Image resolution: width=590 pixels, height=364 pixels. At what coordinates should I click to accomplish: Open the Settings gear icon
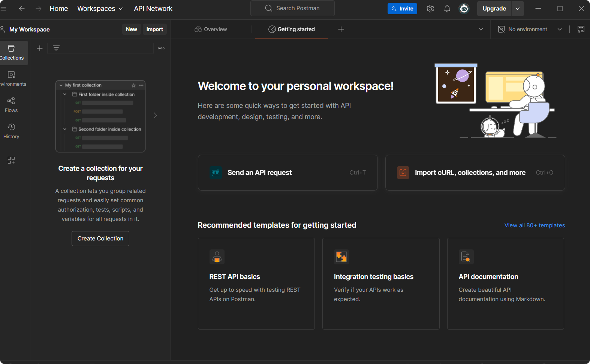[430, 9]
